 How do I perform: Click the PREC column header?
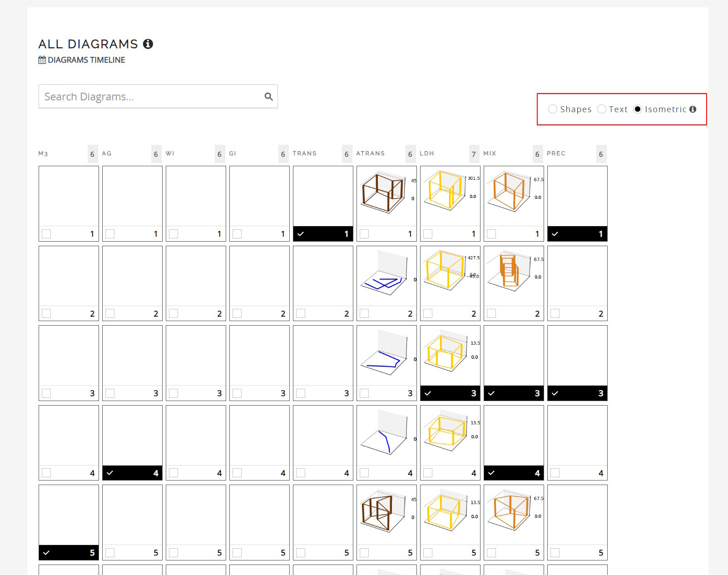coord(556,154)
